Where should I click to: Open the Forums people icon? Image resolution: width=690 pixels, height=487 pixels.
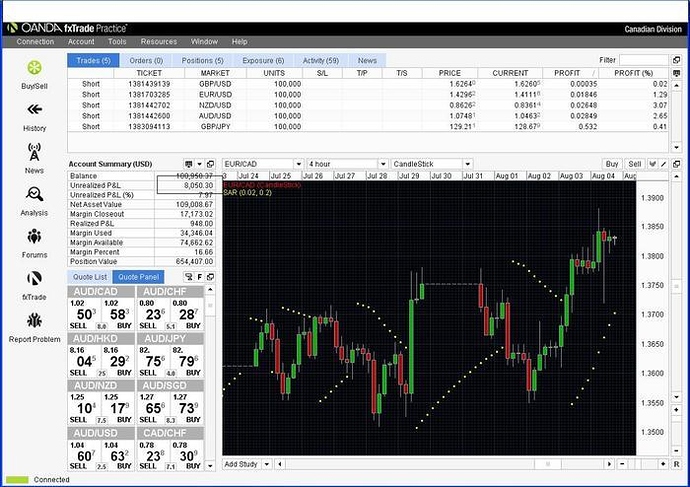(34, 236)
